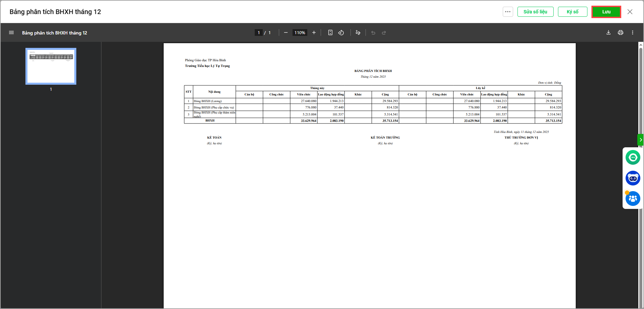Click the page number input field
This screenshot has height=309, width=644.
[x=259, y=33]
